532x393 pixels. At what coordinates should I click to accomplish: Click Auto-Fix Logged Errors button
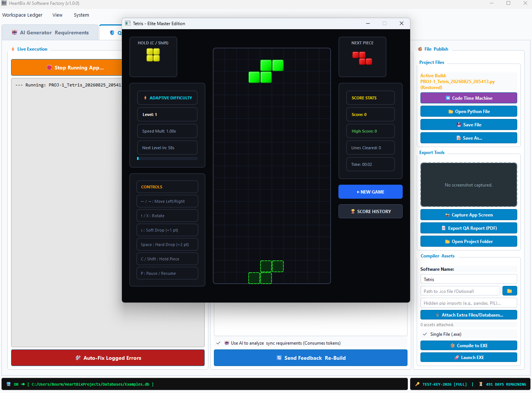click(108, 358)
